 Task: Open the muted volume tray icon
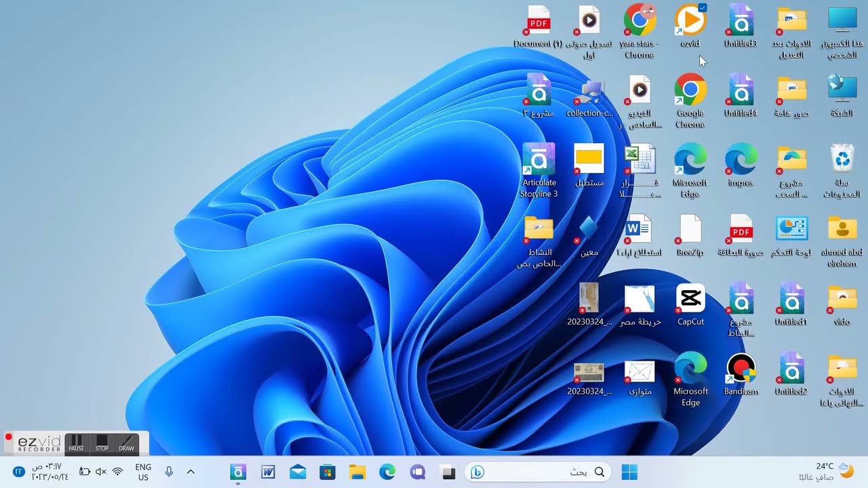click(101, 472)
